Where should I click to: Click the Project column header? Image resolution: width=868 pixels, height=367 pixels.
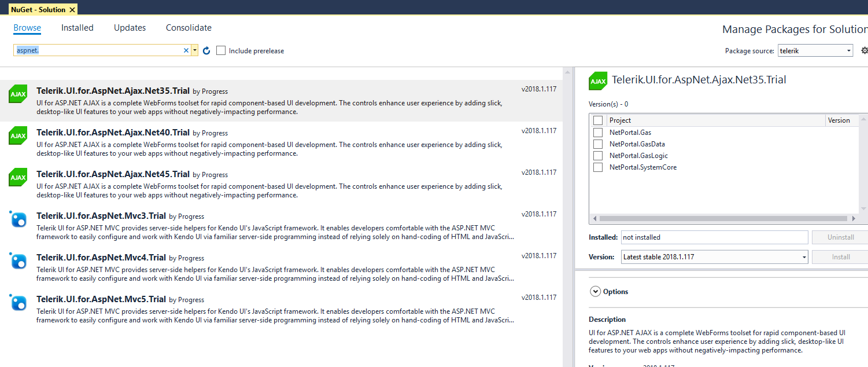(716, 120)
